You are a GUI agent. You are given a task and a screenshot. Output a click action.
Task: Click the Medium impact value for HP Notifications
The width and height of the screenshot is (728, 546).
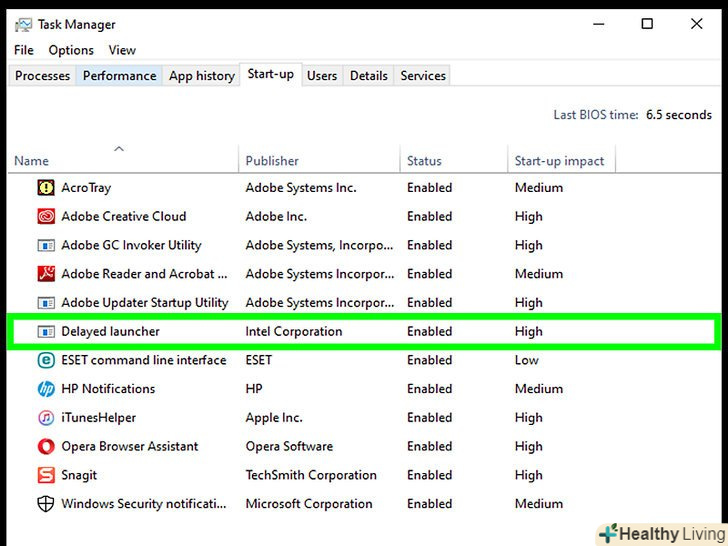click(x=539, y=389)
